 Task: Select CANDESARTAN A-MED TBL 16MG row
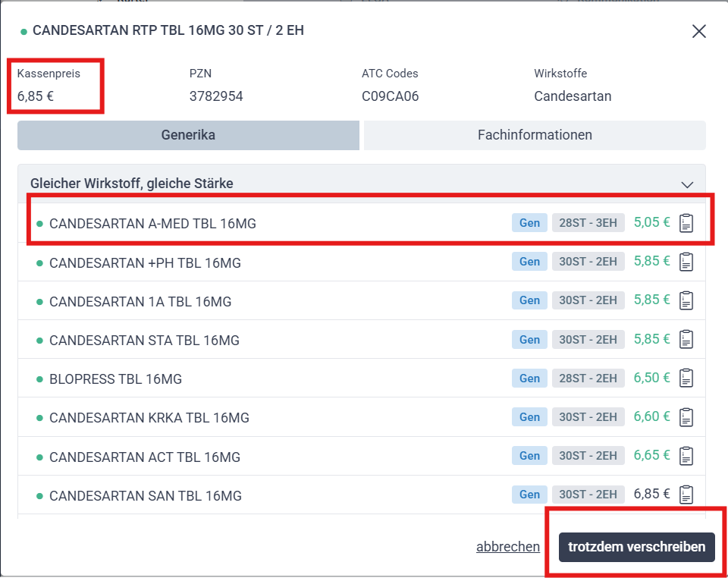pos(152,224)
